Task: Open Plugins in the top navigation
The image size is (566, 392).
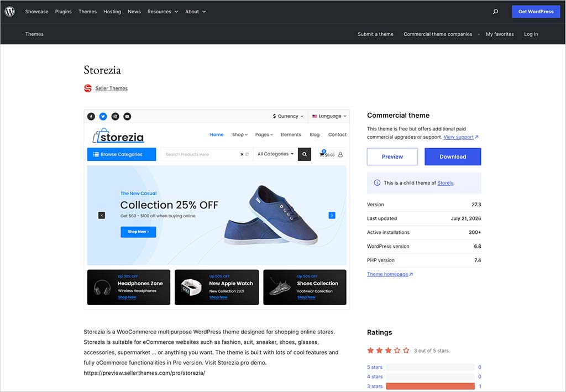Action: [x=63, y=12]
